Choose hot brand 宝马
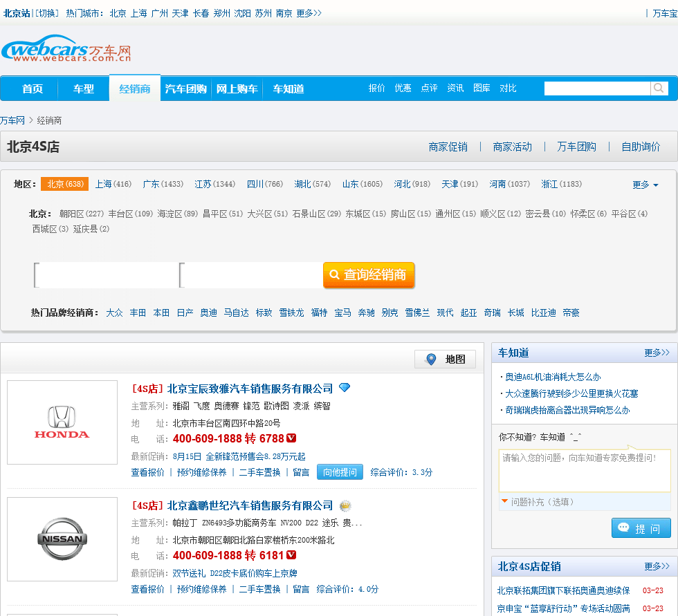Image resolution: width=678 pixels, height=616 pixels. pos(343,312)
